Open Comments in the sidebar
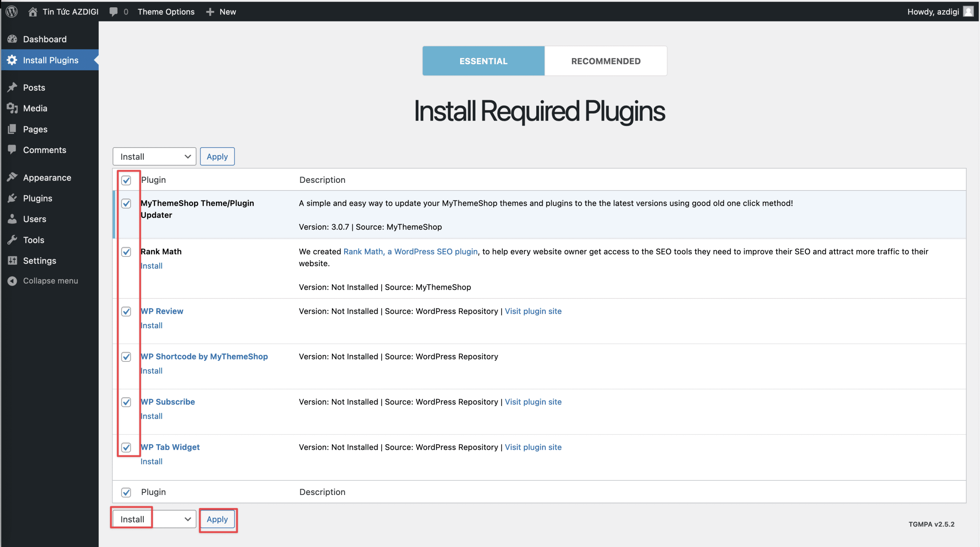Screen dimensions: 980x547 tap(45, 150)
